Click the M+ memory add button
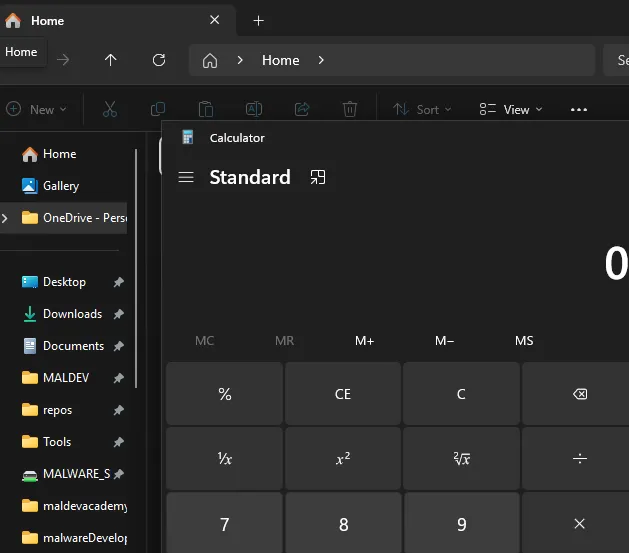Image resolution: width=629 pixels, height=553 pixels. 364,341
